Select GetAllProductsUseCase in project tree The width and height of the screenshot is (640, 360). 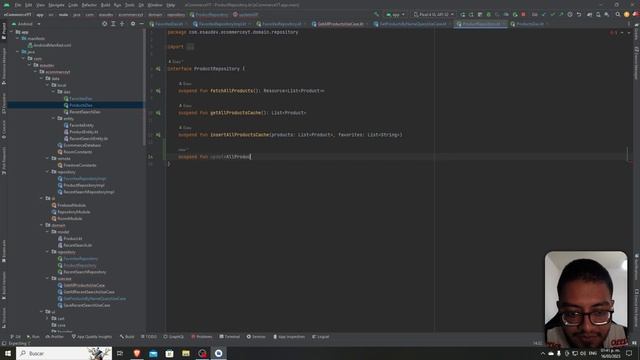81,285
